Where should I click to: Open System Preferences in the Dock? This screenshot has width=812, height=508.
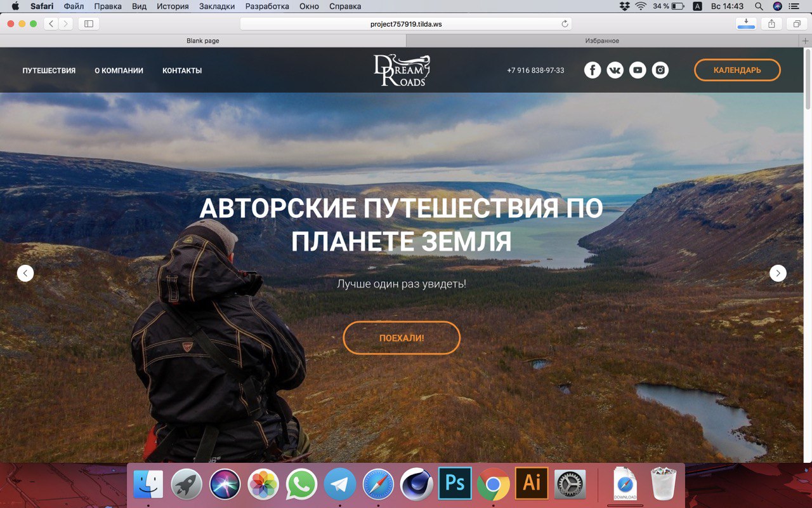coord(570,485)
